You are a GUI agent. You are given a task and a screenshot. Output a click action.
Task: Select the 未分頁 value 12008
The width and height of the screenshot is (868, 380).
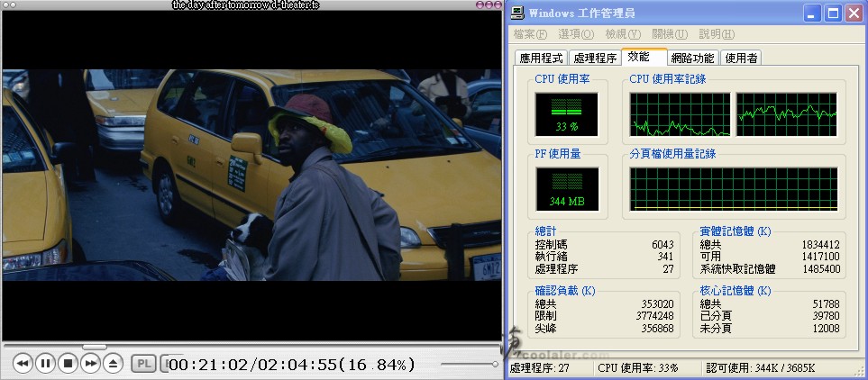826,329
